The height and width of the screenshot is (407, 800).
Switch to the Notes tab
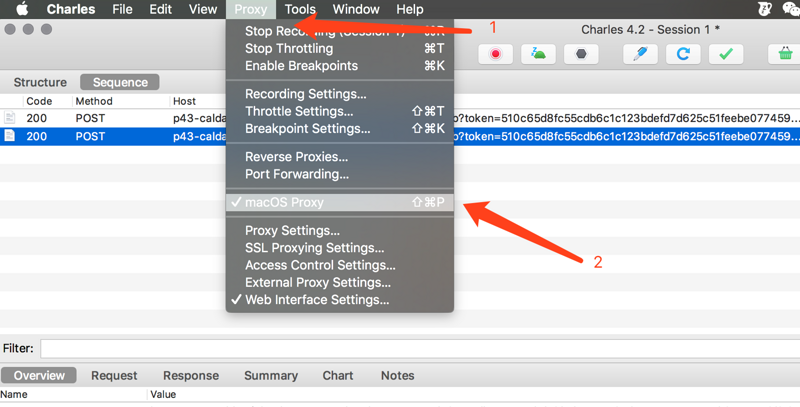(x=397, y=375)
